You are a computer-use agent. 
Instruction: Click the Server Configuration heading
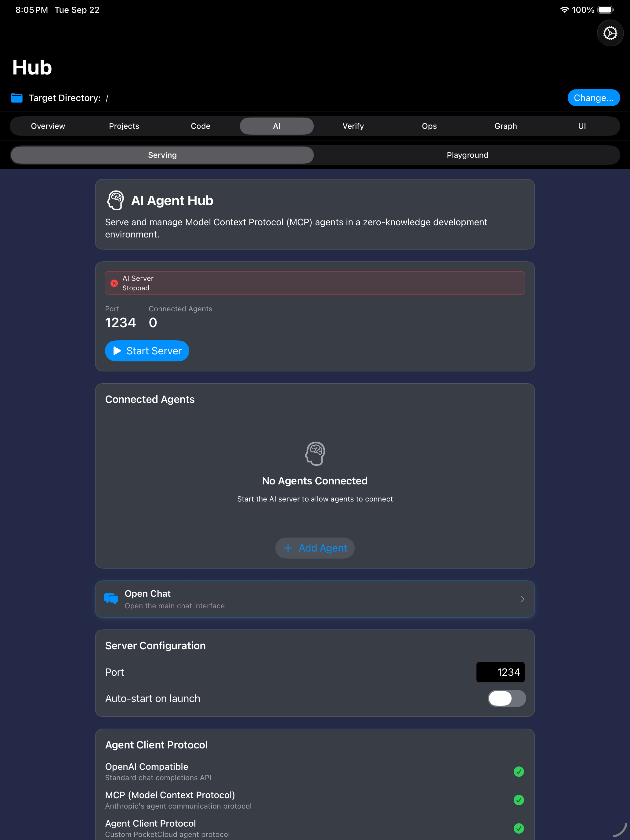click(x=155, y=646)
